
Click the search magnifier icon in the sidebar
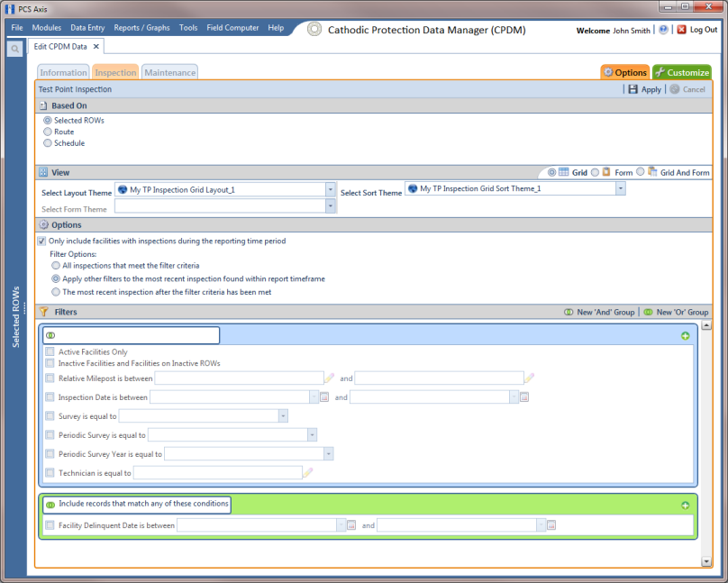pos(14,49)
